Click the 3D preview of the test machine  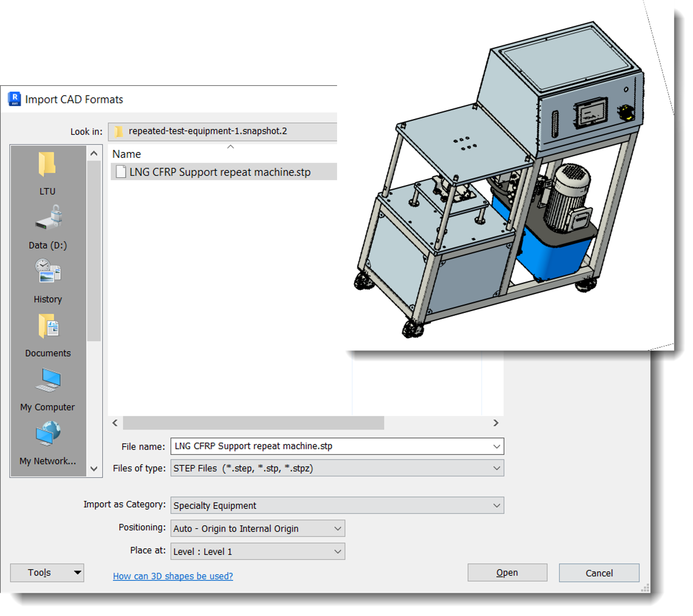click(x=499, y=180)
